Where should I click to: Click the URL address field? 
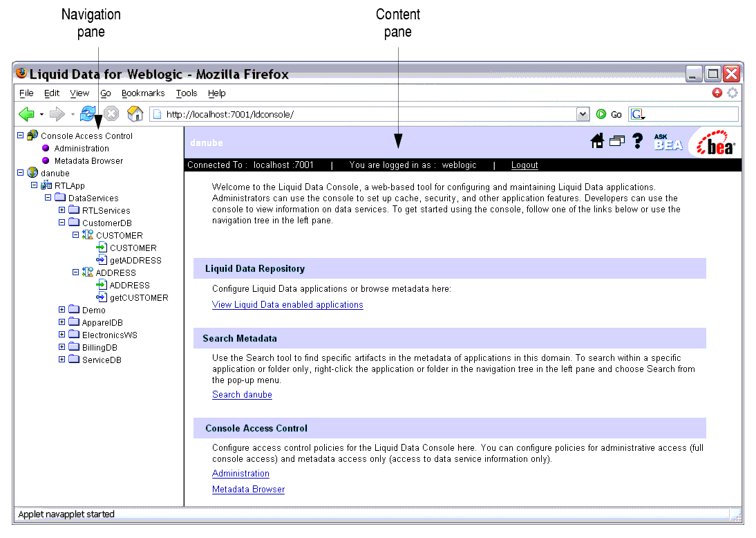364,114
